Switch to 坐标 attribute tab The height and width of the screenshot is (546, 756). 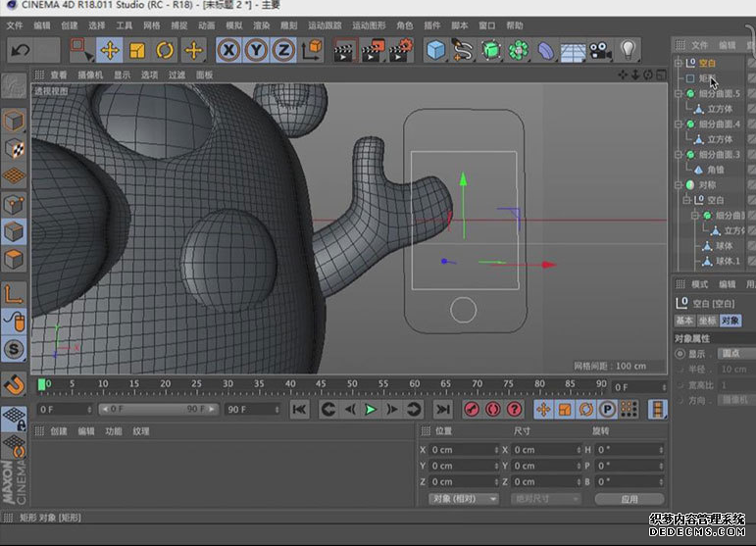[x=707, y=321]
